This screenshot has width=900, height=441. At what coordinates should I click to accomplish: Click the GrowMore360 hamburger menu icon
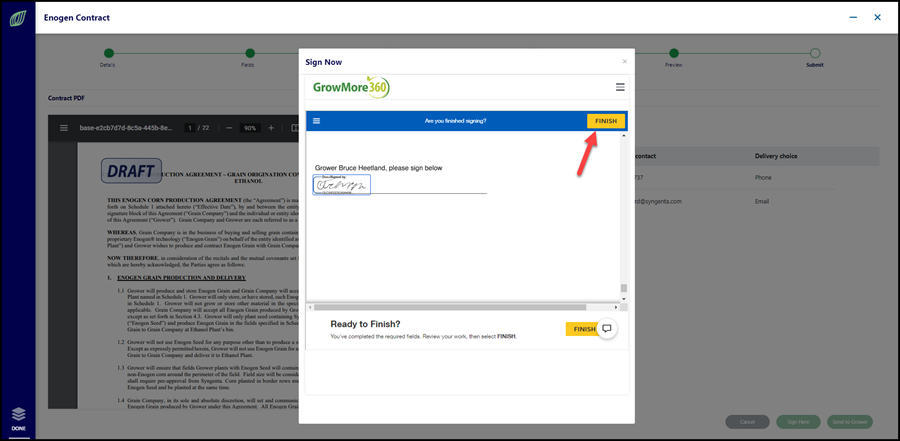point(620,87)
